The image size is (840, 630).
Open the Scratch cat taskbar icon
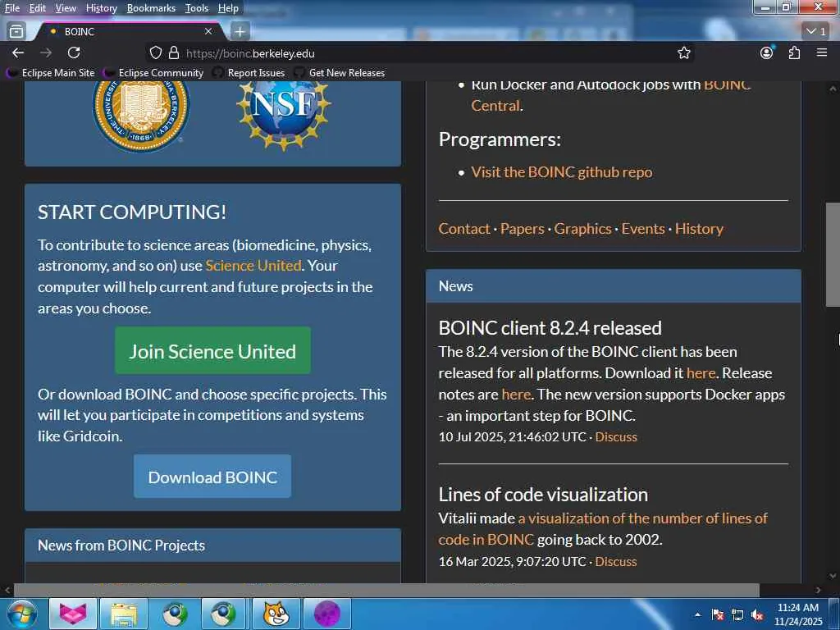coord(276,614)
